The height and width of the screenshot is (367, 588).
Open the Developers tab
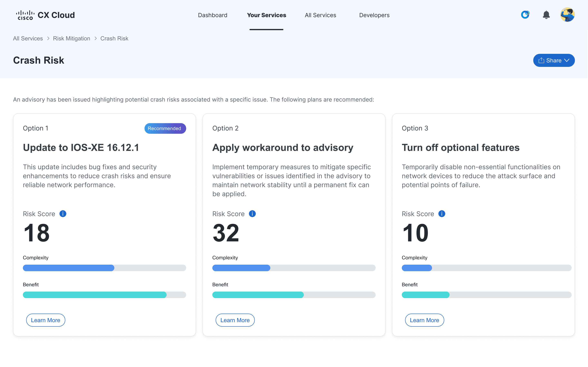[x=374, y=15]
